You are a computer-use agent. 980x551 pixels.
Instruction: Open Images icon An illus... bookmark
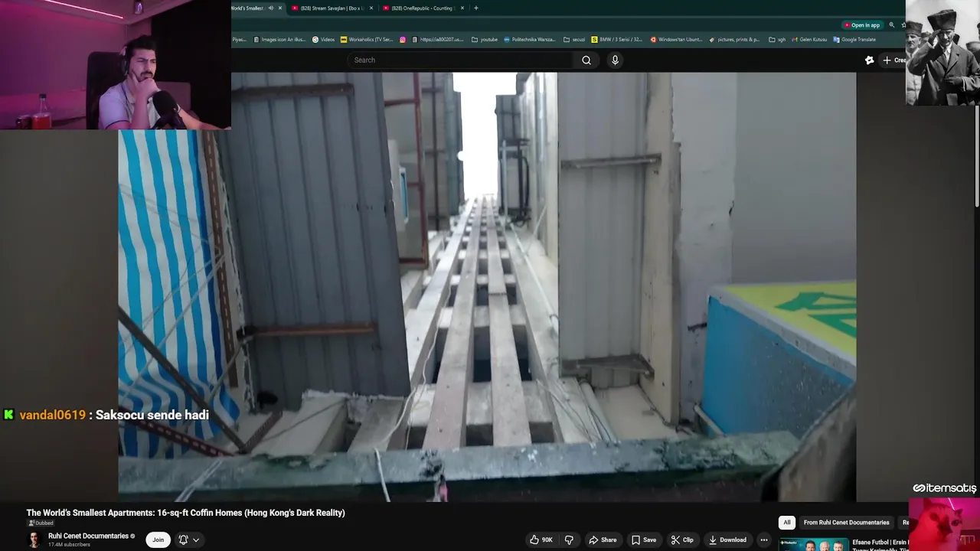280,40
